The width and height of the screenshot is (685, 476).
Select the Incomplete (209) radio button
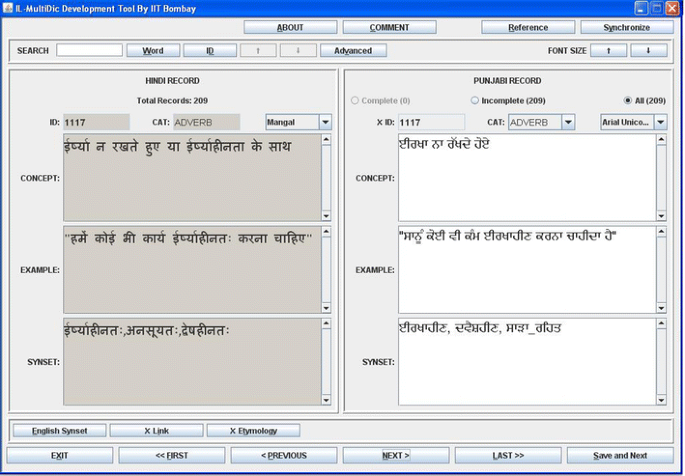tap(475, 101)
